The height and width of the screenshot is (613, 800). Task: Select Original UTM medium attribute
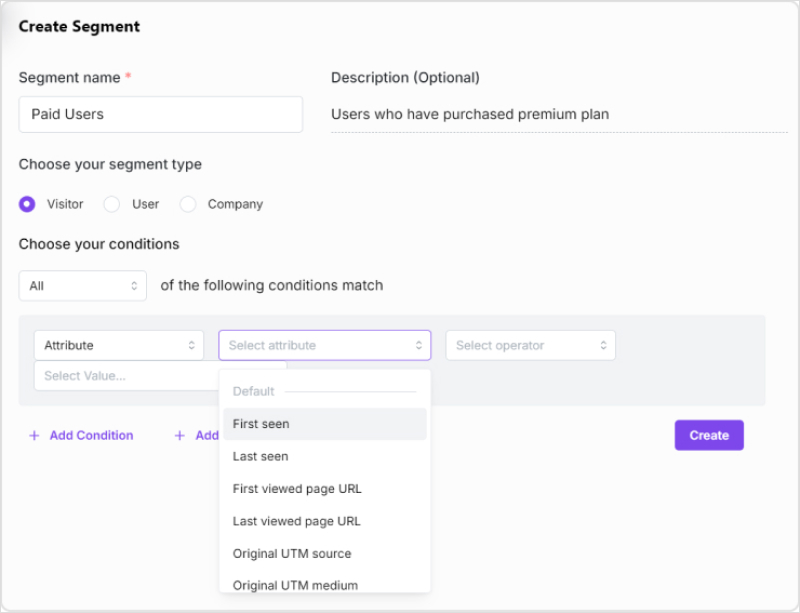click(324, 584)
